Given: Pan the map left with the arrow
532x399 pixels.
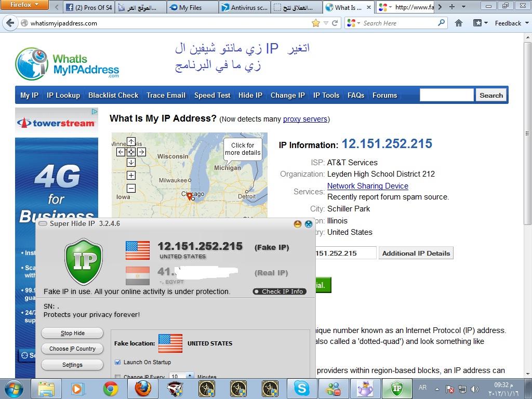Looking at the screenshot, I should [121, 152].
